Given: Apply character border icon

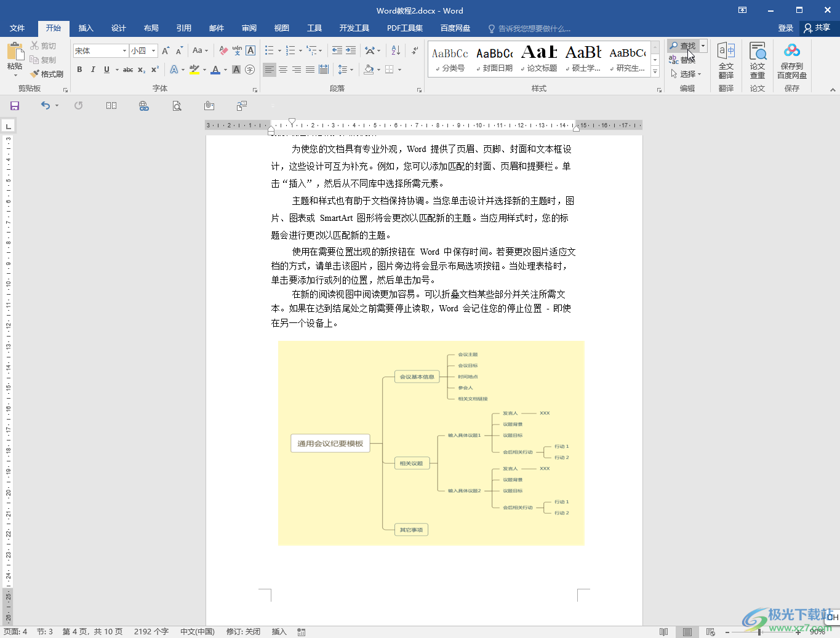Looking at the screenshot, I should tap(250, 50).
